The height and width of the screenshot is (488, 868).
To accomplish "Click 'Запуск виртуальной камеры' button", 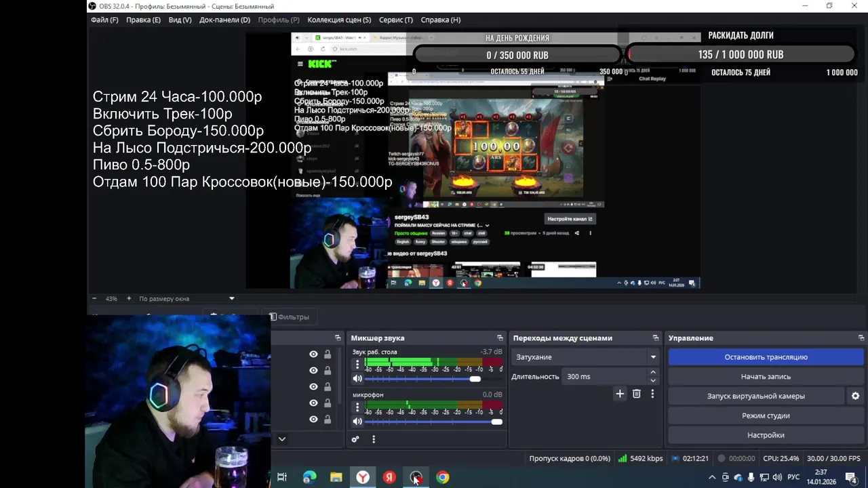I will (x=756, y=396).
